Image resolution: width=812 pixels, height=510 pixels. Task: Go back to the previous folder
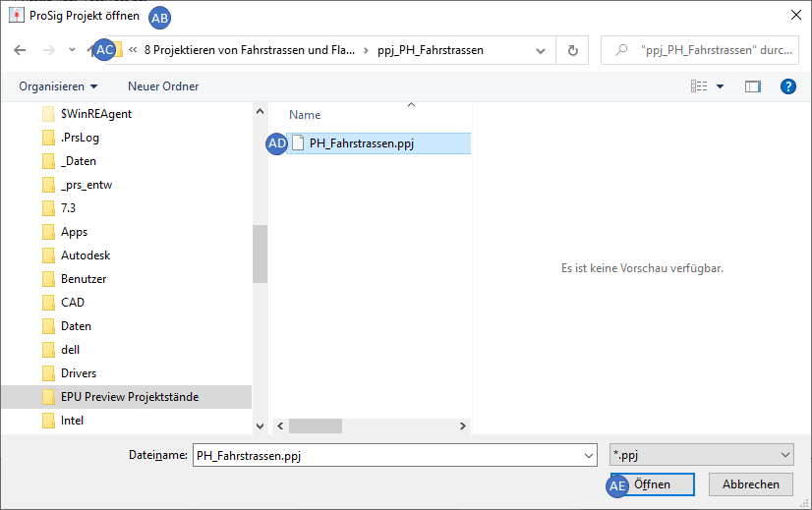(x=20, y=50)
